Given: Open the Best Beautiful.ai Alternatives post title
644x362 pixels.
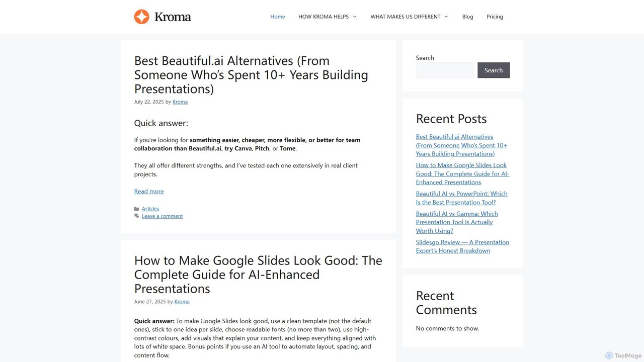Looking at the screenshot, I should pyautogui.click(x=251, y=75).
